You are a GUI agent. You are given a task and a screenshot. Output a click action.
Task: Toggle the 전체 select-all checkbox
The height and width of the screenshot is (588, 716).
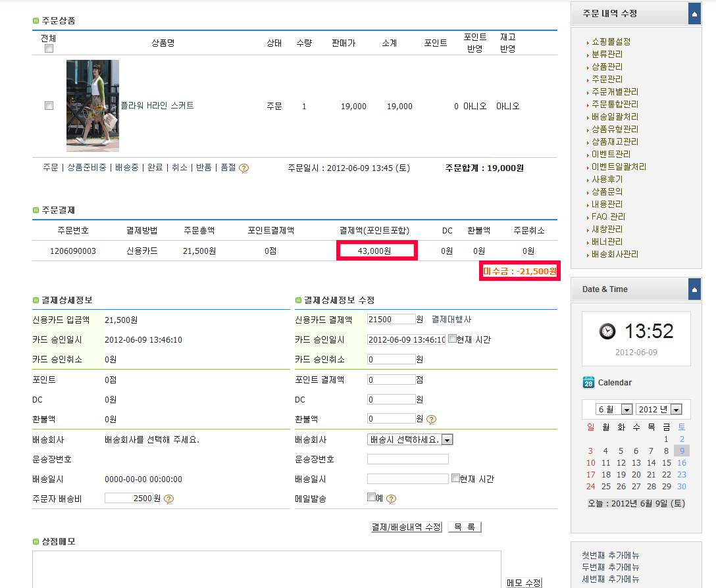click(x=49, y=48)
